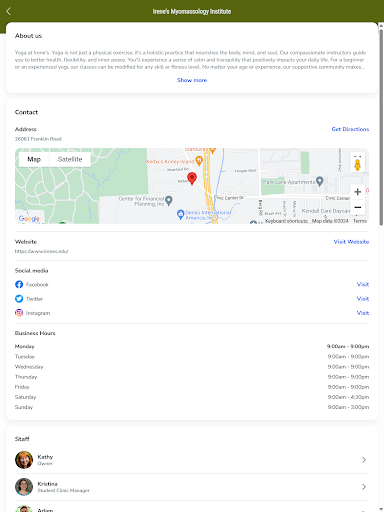Switch the map to Satellite view
The height and width of the screenshot is (512, 384).
(x=70, y=159)
